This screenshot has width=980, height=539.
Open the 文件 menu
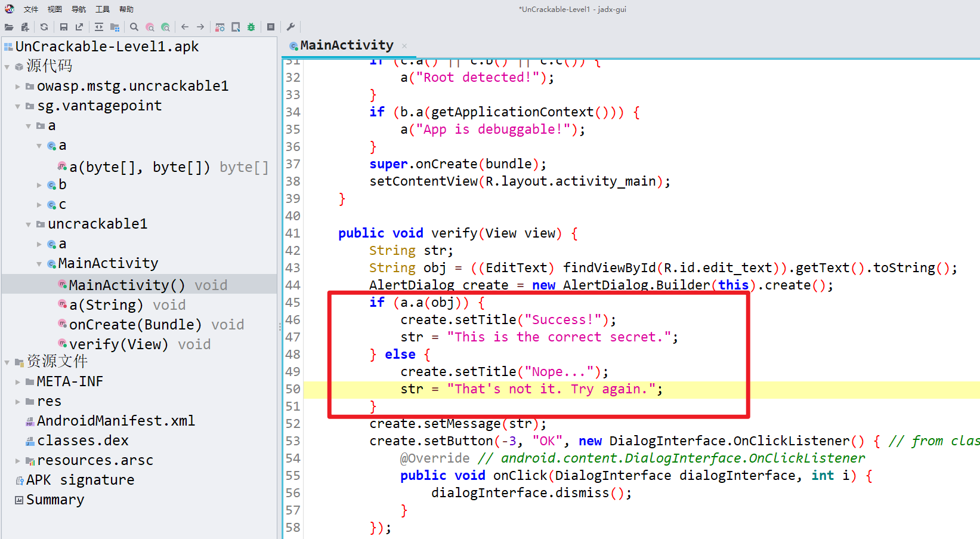coord(31,9)
